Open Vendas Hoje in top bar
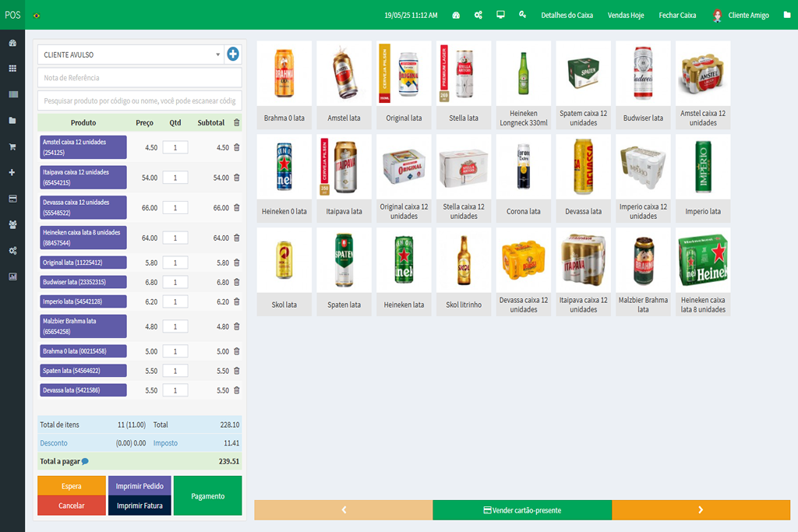This screenshot has width=798, height=532. (626, 16)
